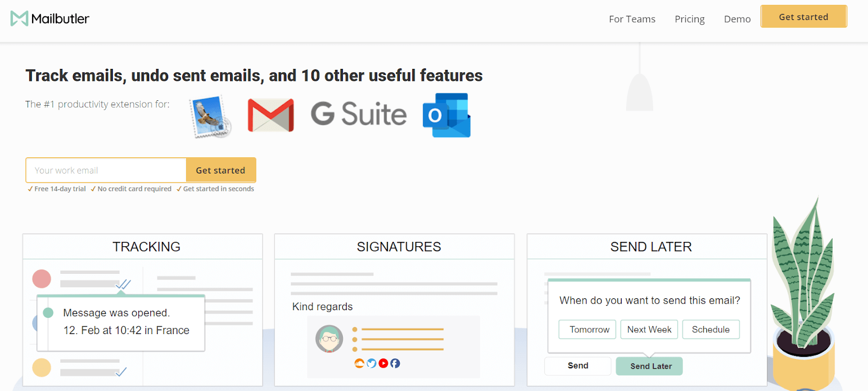Screen dimensions: 868x391
Task: Click the Mailbutler logo
Action: 49,18
